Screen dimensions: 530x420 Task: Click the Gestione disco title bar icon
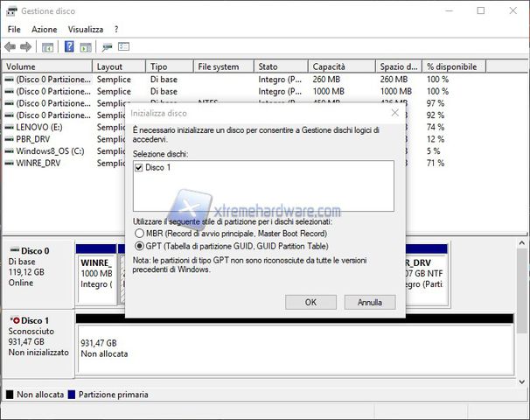(10, 10)
